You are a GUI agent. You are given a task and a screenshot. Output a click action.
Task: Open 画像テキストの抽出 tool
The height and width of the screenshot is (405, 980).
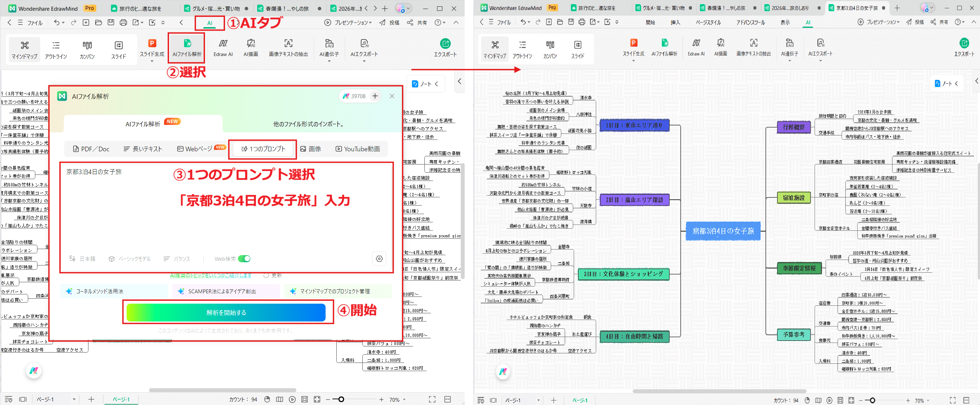point(289,47)
